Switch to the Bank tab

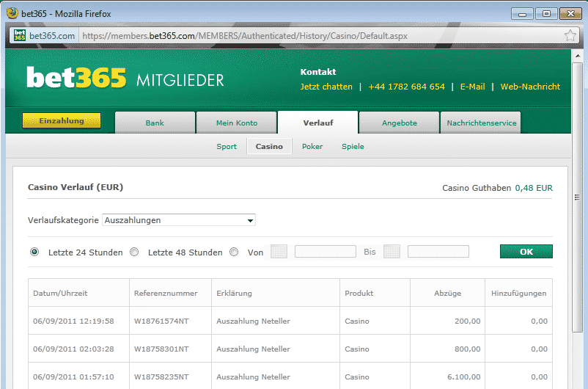155,123
